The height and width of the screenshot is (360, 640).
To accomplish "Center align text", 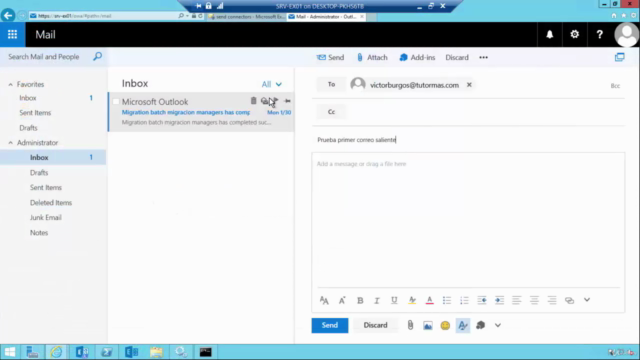I will coord(534,300).
